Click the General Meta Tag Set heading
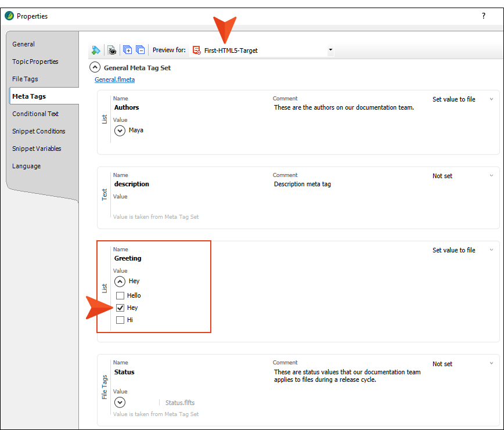The height and width of the screenshot is (430, 504). tap(137, 68)
